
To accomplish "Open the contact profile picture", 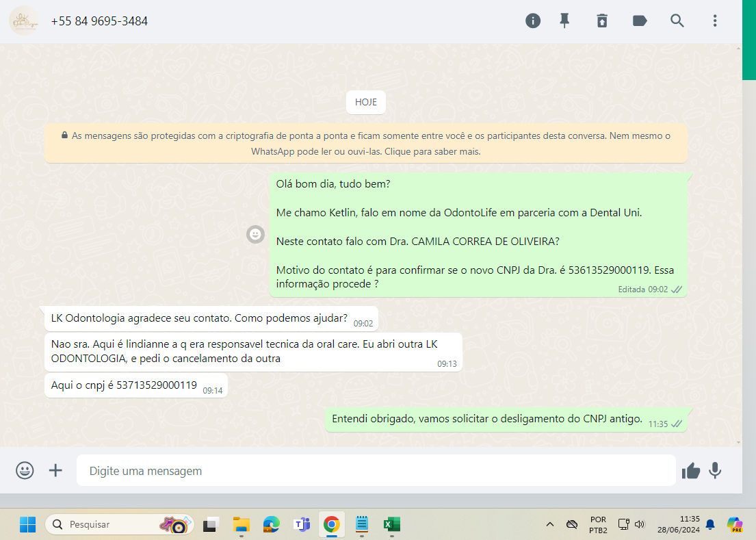I will tap(24, 21).
